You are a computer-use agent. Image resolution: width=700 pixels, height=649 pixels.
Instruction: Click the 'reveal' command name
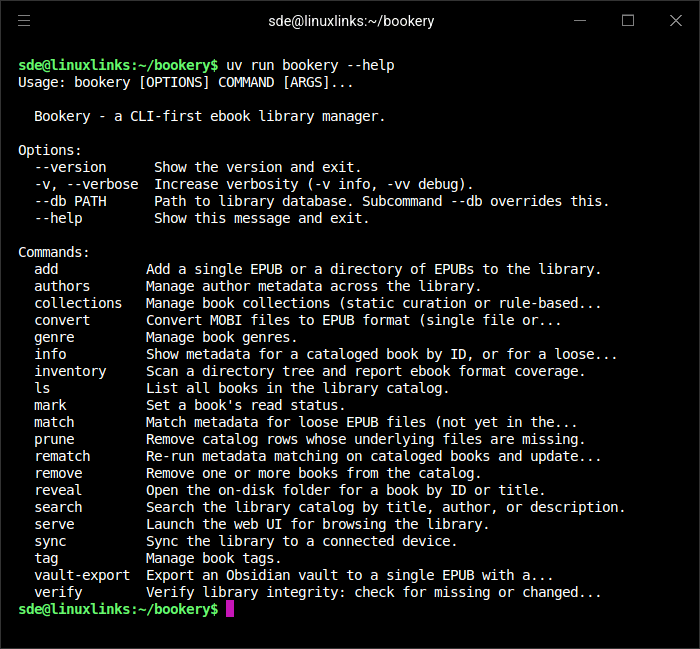click(x=58, y=491)
